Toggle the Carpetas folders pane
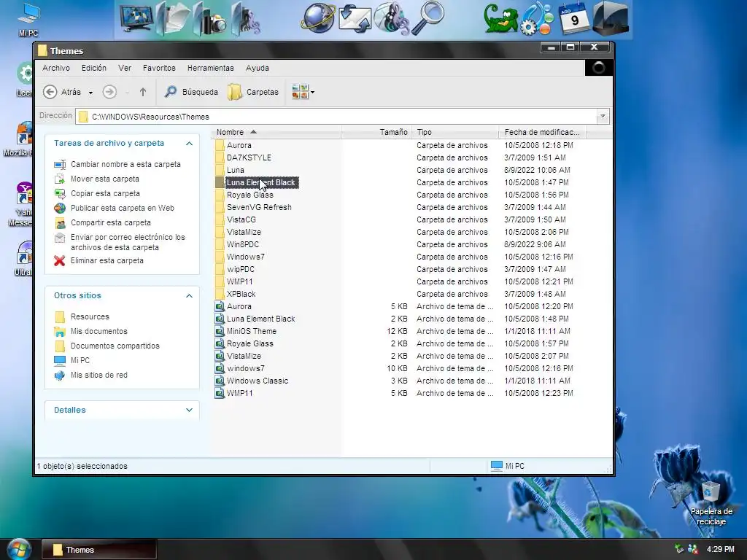 [x=253, y=92]
